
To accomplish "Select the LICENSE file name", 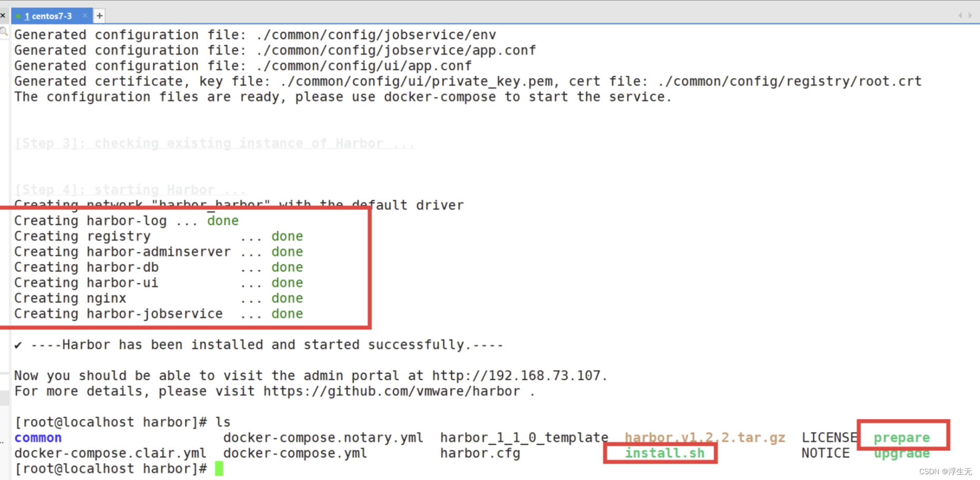I will click(829, 438).
